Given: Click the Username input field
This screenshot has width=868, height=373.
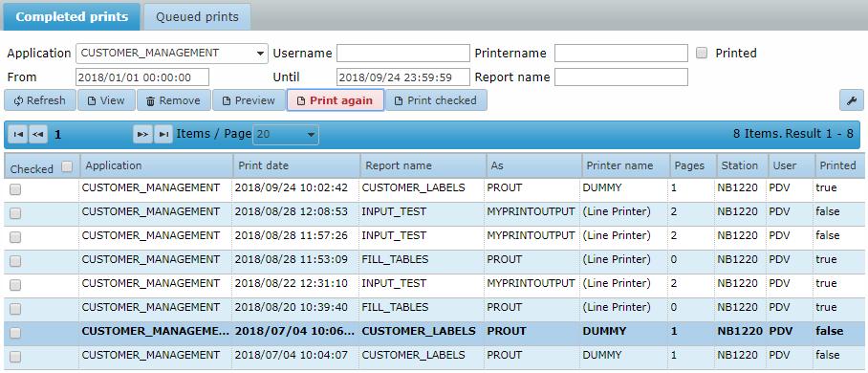Looking at the screenshot, I should tap(403, 54).
